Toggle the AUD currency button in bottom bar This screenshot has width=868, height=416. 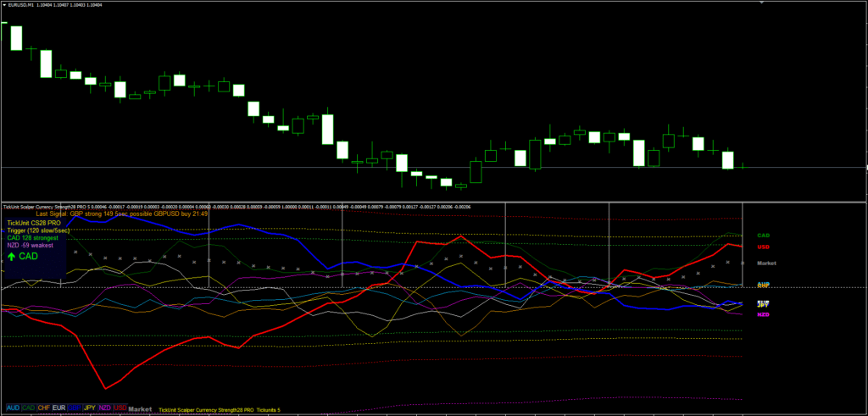click(x=12, y=408)
